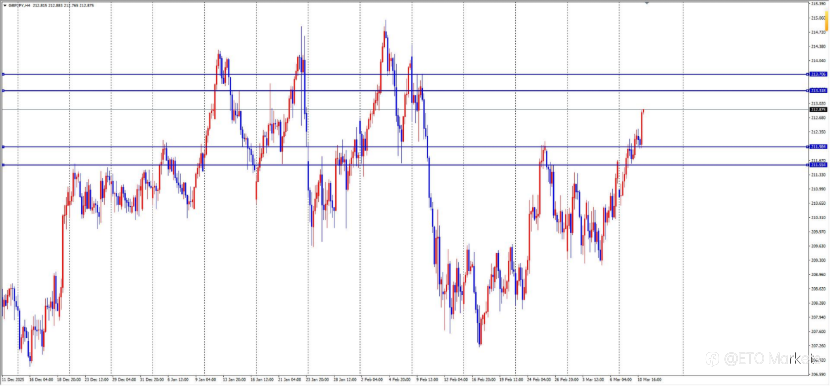Click the 211.984 price label on the axis
Screen dimensions: 831x387
[818, 146]
